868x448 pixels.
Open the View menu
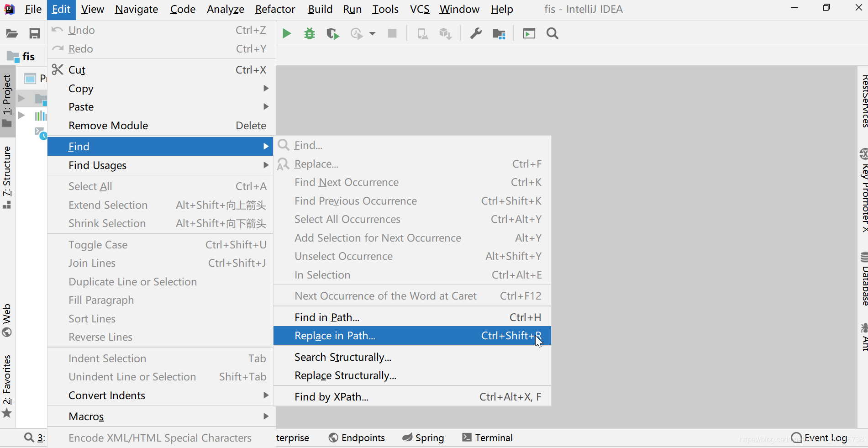point(93,9)
